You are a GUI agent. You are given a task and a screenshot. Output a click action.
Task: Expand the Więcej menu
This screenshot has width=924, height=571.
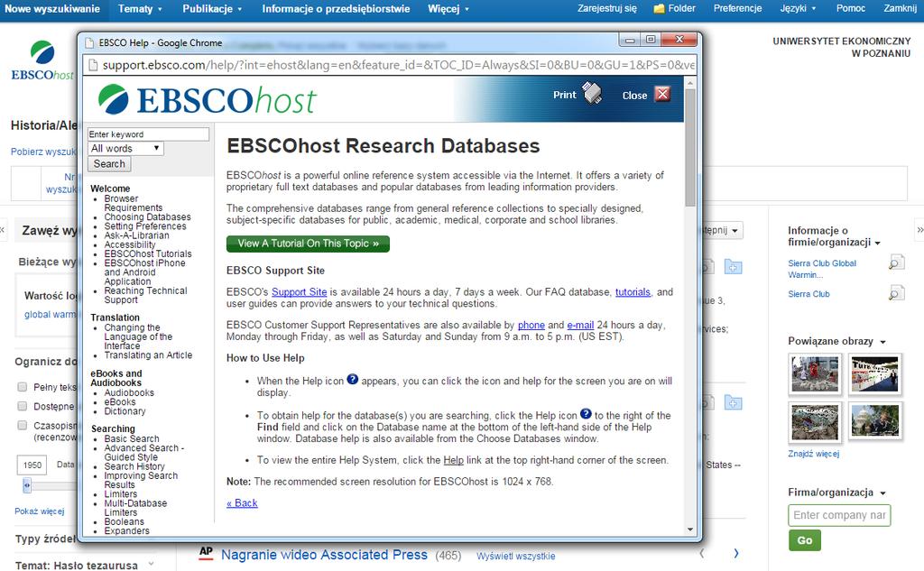pyautogui.click(x=448, y=9)
